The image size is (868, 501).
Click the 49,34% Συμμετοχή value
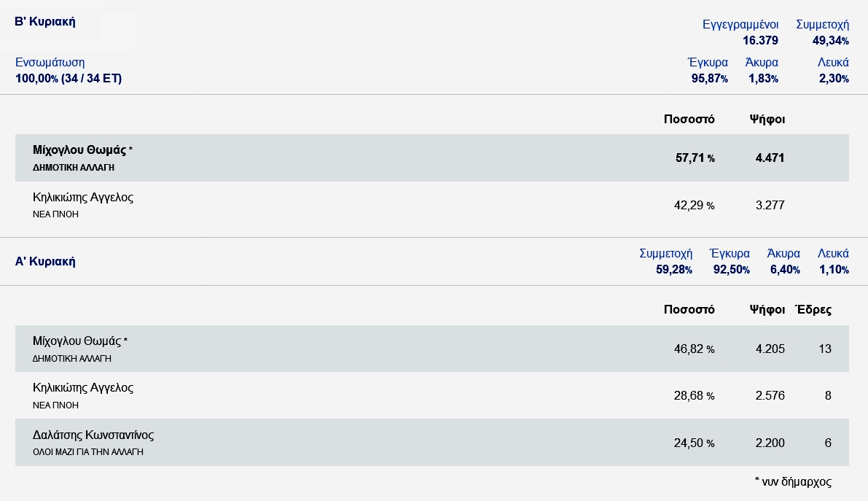click(830, 40)
